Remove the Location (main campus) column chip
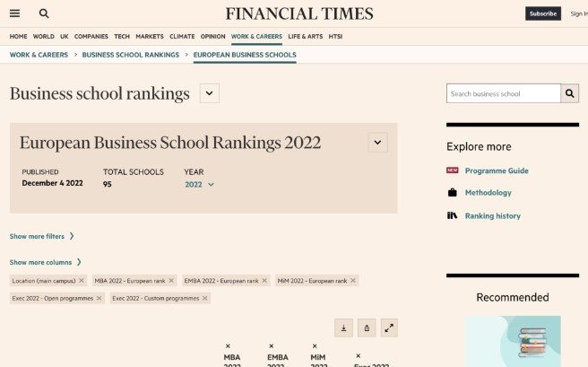Screen dimensions: 588x367 tap(82, 281)
